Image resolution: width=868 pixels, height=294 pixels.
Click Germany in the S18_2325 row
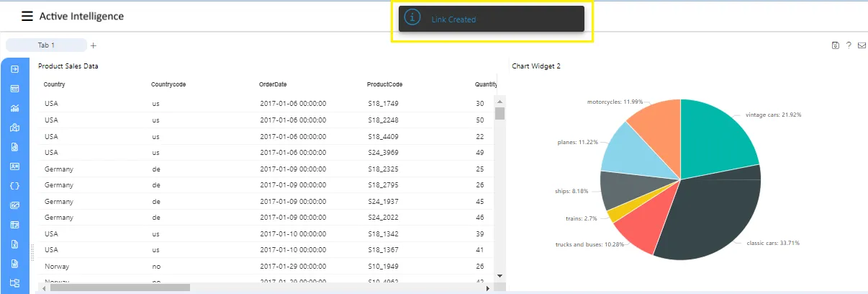point(59,169)
